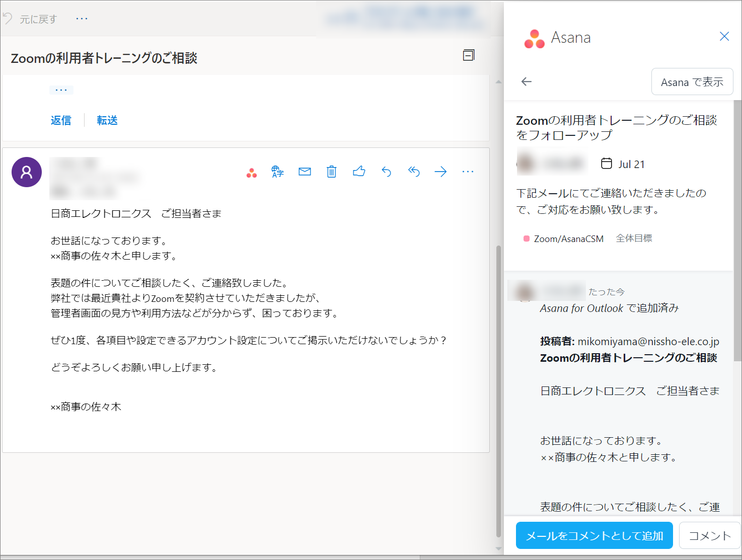Click the 返信 reply link
This screenshot has width=742, height=560.
click(x=61, y=120)
